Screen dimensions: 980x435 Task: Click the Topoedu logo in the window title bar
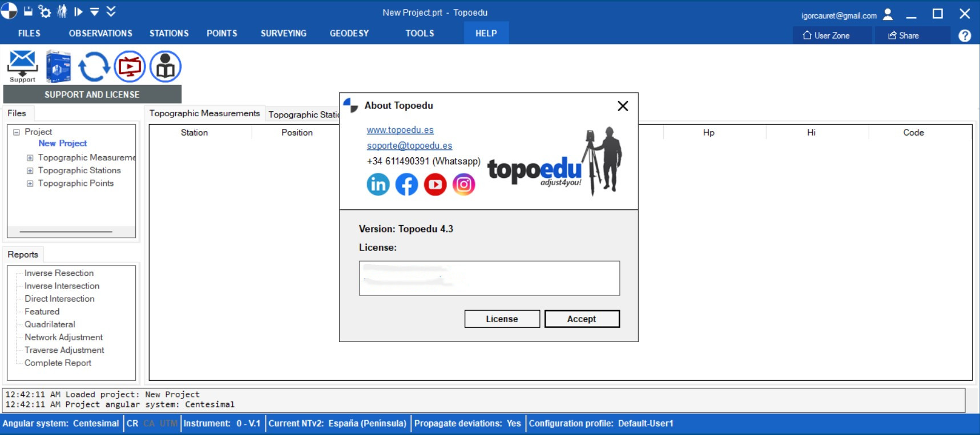9,11
